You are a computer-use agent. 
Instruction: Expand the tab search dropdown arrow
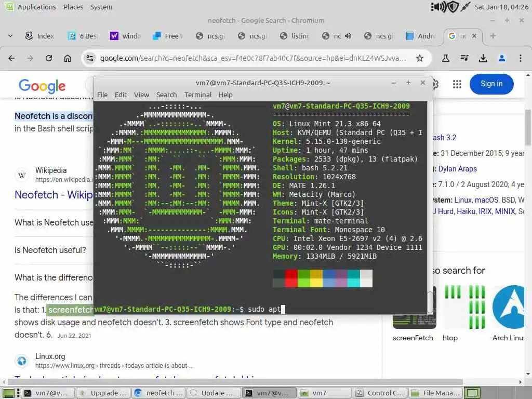pos(10,36)
